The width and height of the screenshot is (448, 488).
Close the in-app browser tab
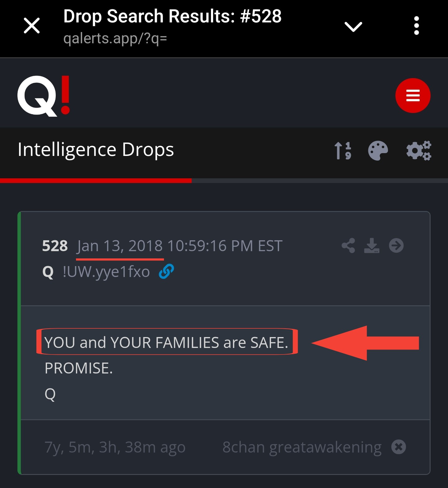coord(32,26)
